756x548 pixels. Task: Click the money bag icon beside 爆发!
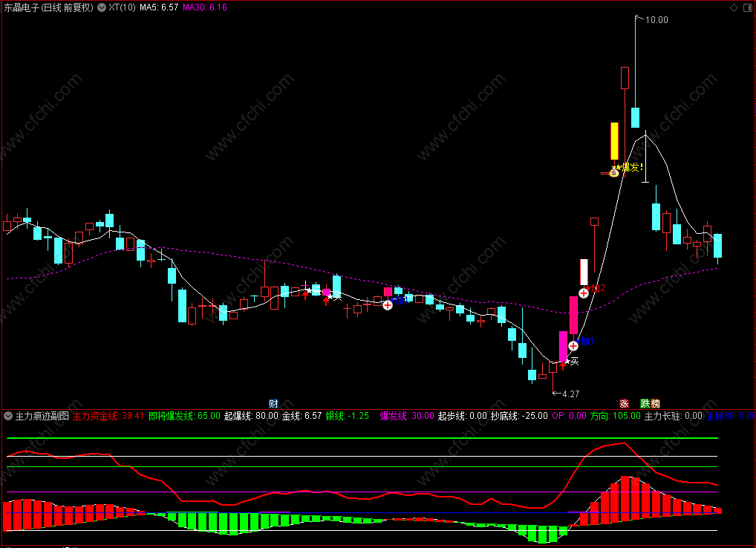pos(613,172)
